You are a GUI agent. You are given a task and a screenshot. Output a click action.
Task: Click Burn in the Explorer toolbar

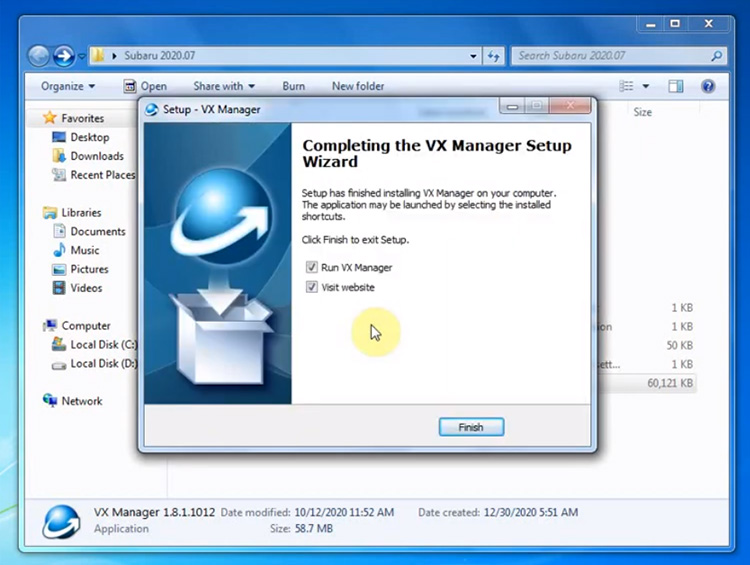(293, 86)
